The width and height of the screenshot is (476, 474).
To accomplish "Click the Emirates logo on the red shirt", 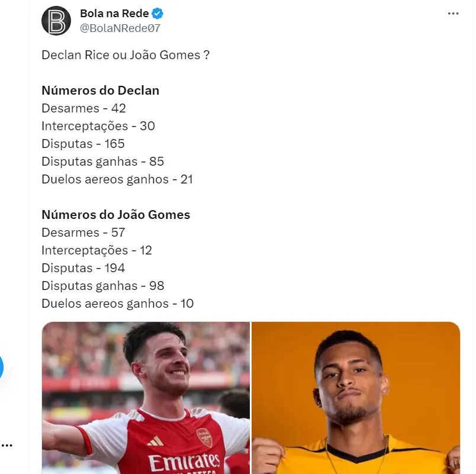I will pos(184,463).
